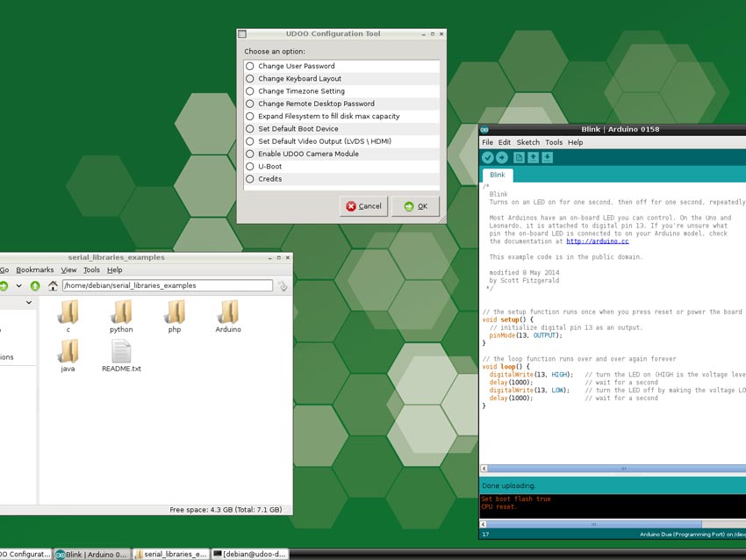Select Change Keyboard Layout option
746x560 pixels.
(341, 78)
